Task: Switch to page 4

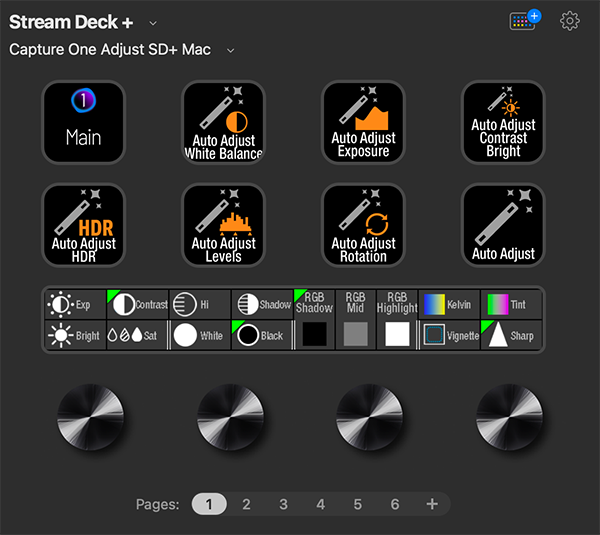Action: 320,504
